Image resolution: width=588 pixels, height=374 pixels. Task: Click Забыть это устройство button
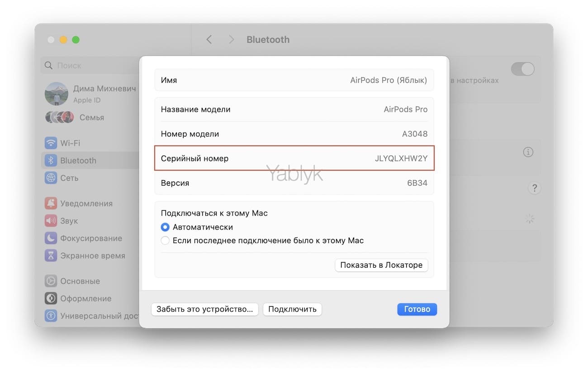[x=205, y=309]
